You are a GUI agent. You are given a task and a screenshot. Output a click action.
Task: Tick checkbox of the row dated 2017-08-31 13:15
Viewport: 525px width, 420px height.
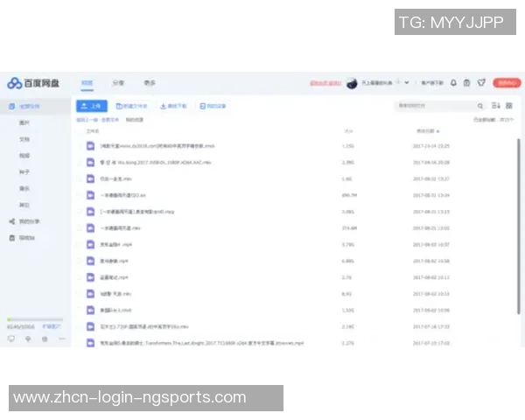pos(80,212)
